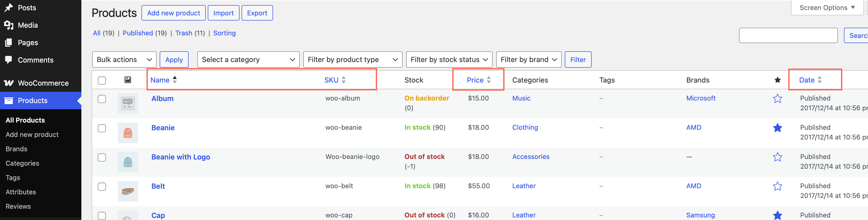Expand Filter by stock status dropdown

pyautogui.click(x=449, y=59)
